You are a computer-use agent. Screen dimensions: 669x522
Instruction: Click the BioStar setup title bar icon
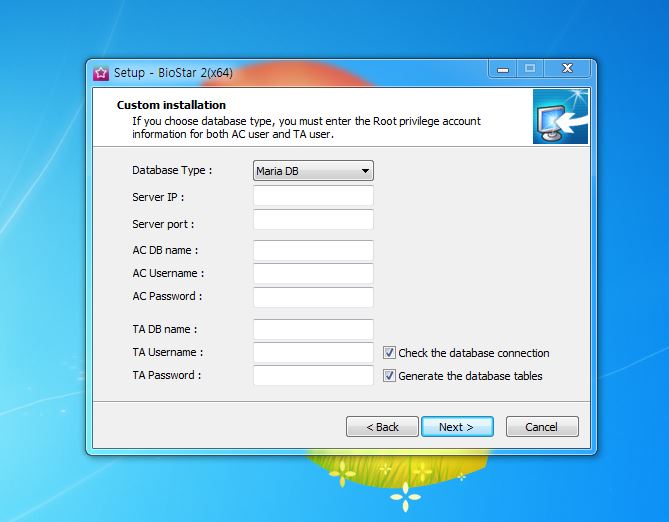(x=101, y=72)
